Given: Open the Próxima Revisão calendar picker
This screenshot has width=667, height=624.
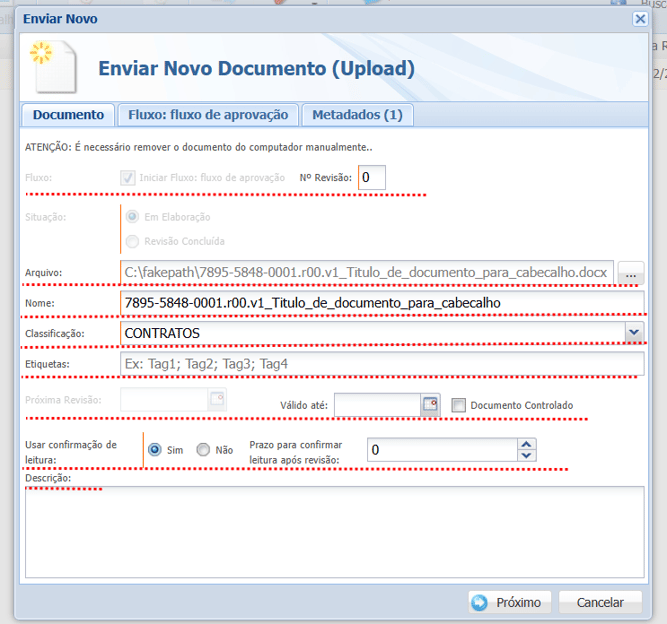Looking at the screenshot, I should coord(217,400).
